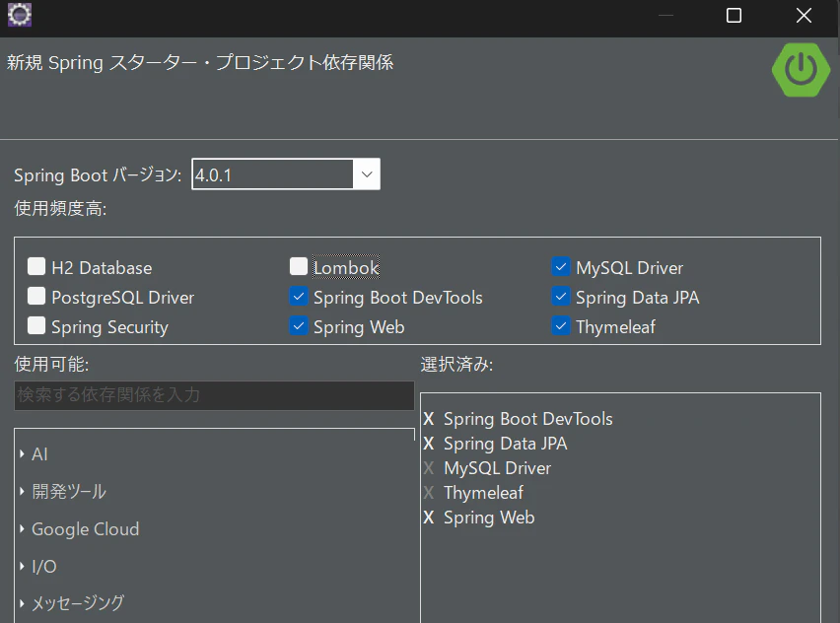
Task: Click the Google Cloud category label
Action: (85, 528)
